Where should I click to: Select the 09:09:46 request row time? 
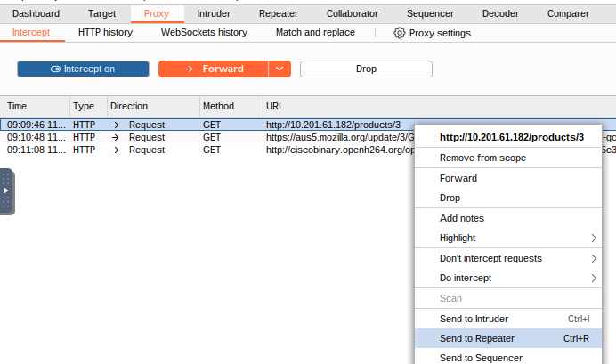tap(36, 125)
